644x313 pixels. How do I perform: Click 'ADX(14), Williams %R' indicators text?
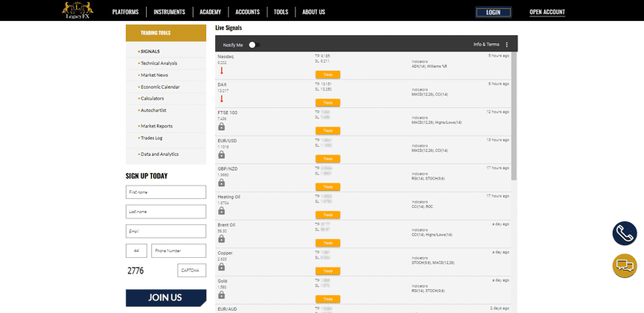click(x=429, y=66)
